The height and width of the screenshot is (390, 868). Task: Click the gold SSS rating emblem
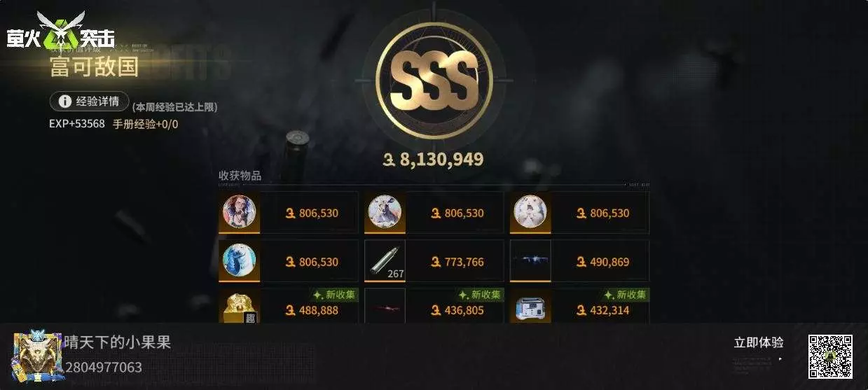pyautogui.click(x=434, y=81)
